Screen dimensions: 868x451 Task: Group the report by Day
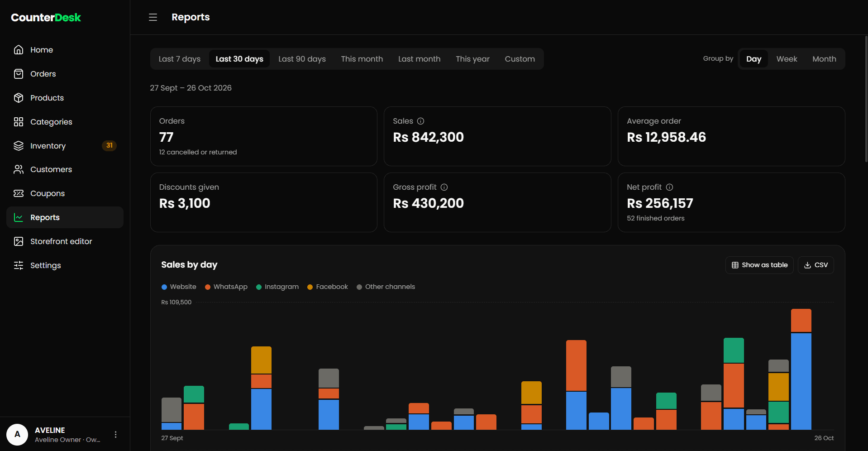pos(754,59)
